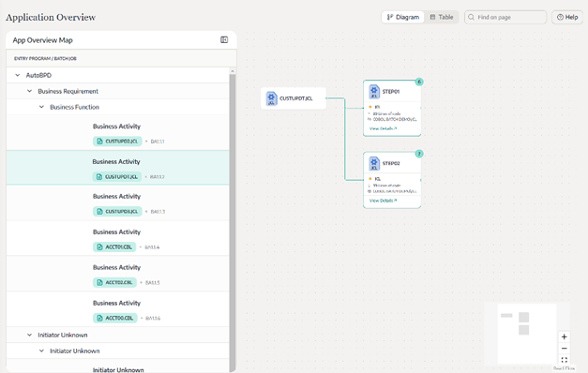Click the tree panel vertical scrollbar
Viewport: 588px width, 373px height.
click(233, 222)
